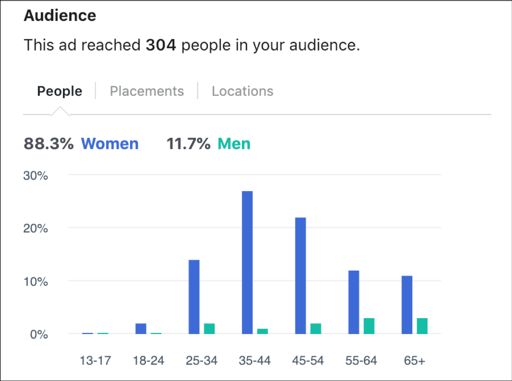Screen dimensions: 512x381
Task: Click the Women bar for 65+
Action: coord(407,305)
